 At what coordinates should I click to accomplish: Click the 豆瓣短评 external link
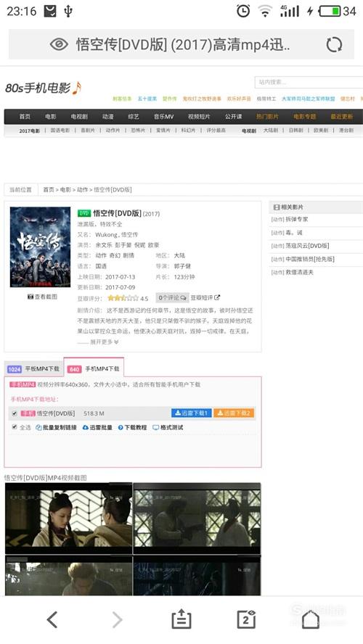pos(205,297)
